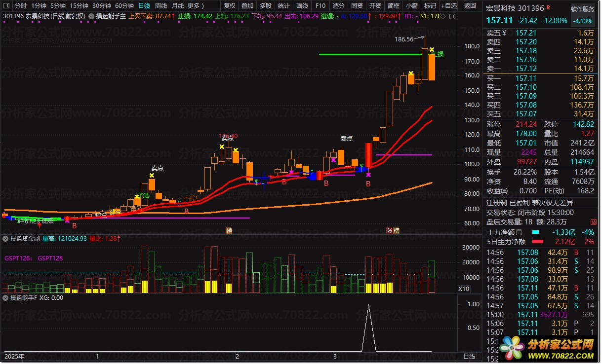Open the 统计 statistics tool

point(284,6)
